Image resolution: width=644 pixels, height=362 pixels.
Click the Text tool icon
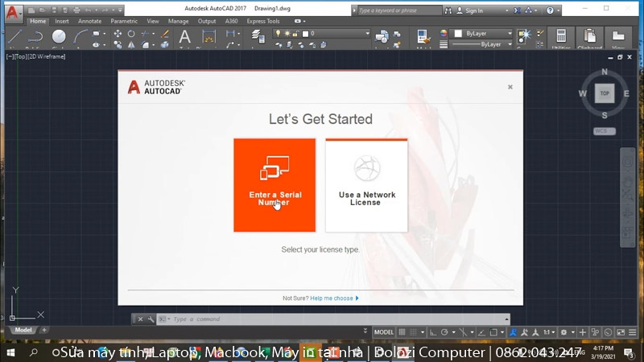point(184,37)
